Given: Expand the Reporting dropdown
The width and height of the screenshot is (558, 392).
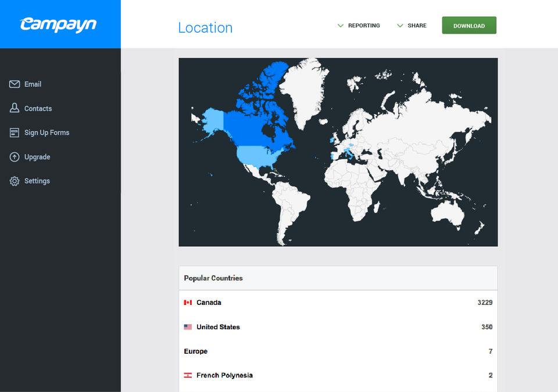Looking at the screenshot, I should tap(359, 26).
